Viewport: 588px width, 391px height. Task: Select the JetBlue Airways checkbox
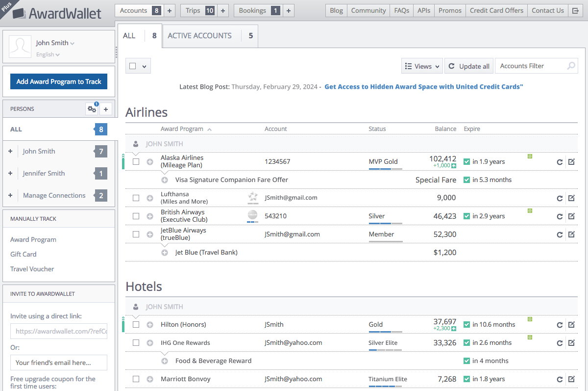click(136, 235)
